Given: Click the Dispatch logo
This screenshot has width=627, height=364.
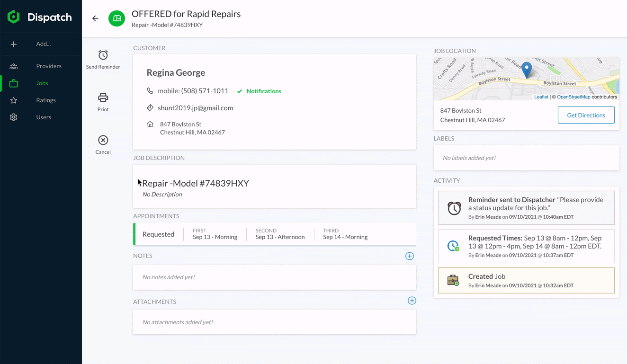Looking at the screenshot, I should pos(40,18).
